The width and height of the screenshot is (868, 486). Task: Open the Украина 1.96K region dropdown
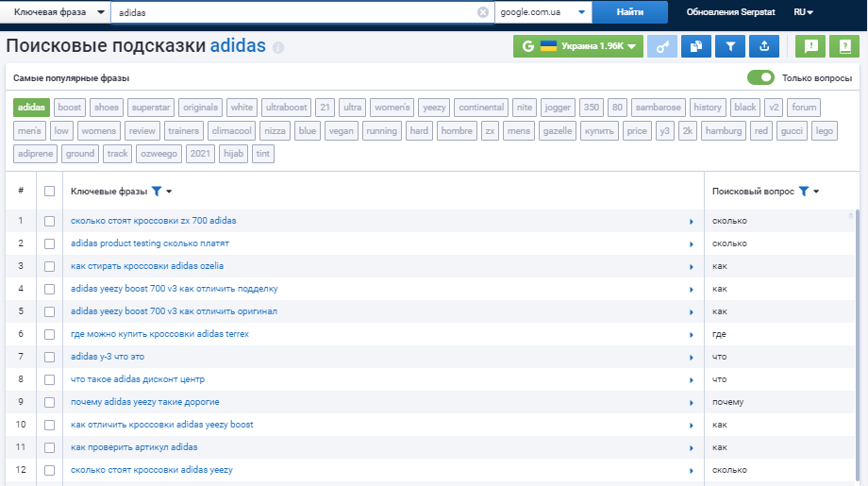point(578,46)
